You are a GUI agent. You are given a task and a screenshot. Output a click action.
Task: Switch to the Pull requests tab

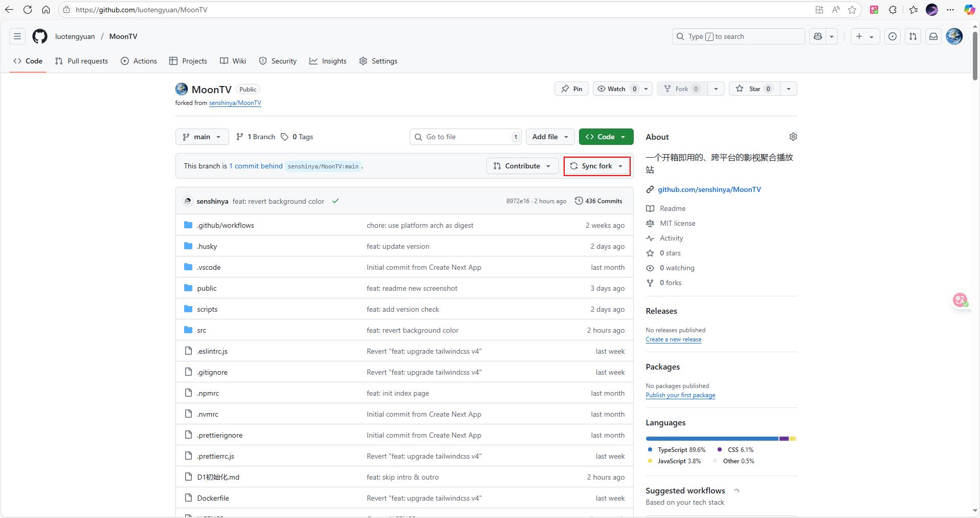click(x=82, y=61)
